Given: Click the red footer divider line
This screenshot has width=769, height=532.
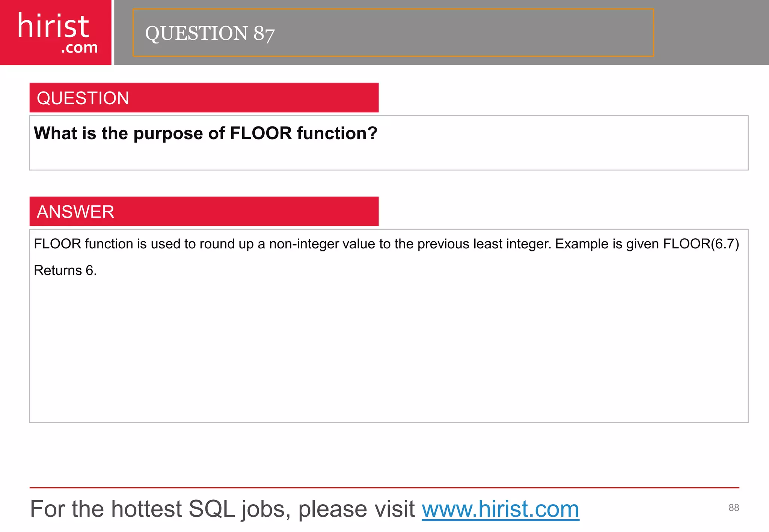Looking at the screenshot, I should click(384, 488).
